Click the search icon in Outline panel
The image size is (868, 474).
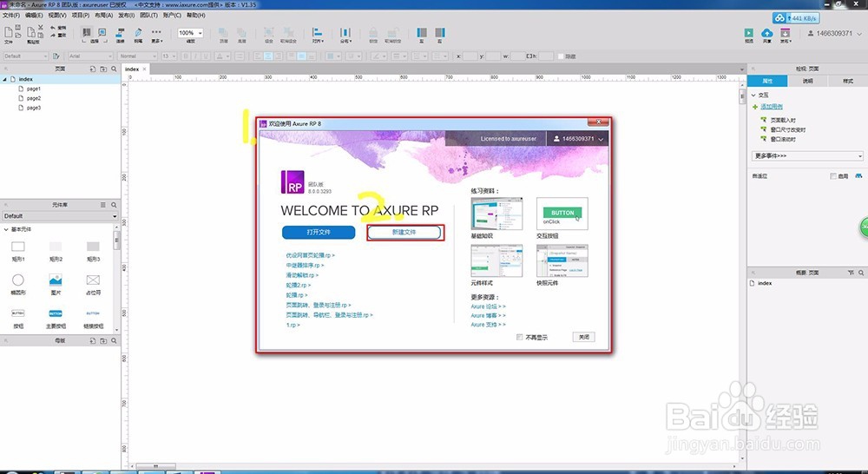click(x=861, y=273)
